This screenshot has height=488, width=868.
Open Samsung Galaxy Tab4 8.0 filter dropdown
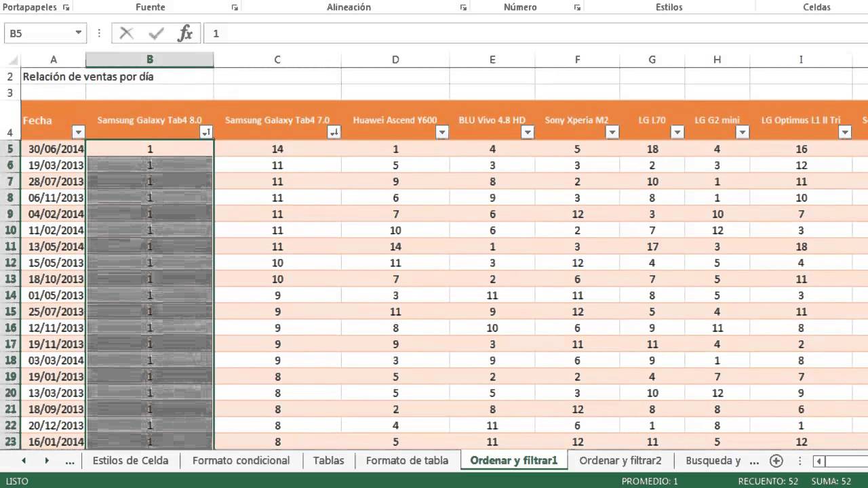pyautogui.click(x=206, y=133)
